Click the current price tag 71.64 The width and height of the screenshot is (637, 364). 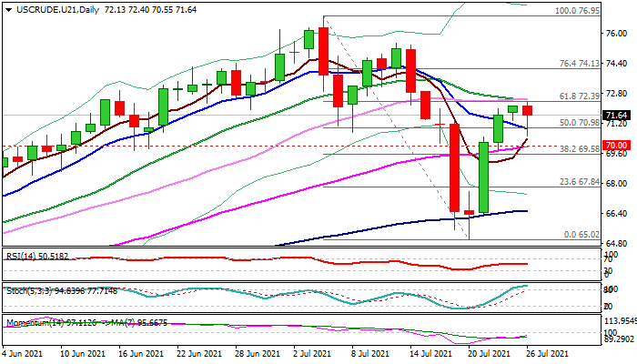[x=616, y=116]
